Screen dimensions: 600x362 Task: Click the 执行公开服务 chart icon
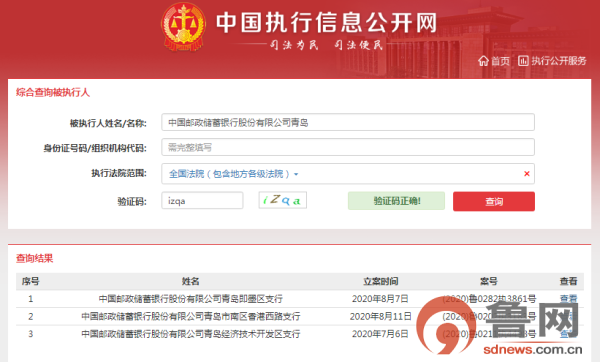[523, 60]
